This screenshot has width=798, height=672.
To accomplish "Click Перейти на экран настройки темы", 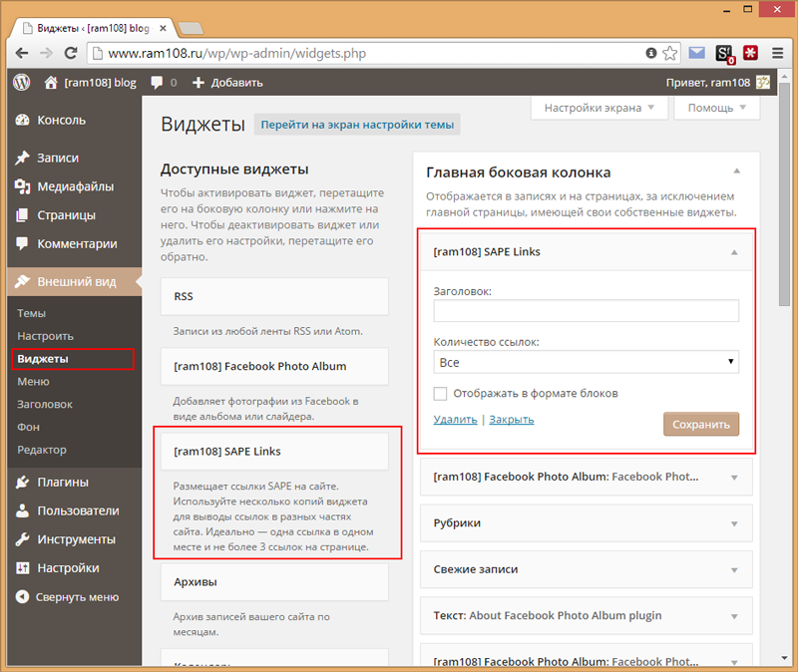I will click(357, 125).
